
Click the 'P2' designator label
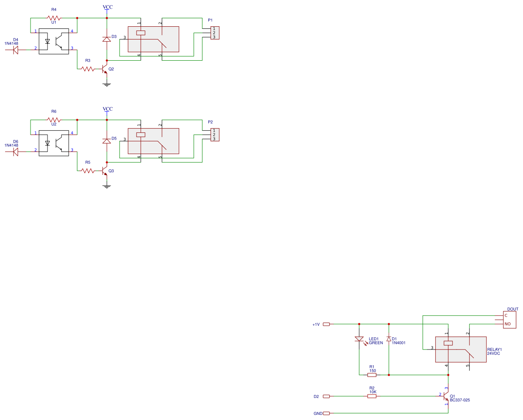[x=210, y=122]
